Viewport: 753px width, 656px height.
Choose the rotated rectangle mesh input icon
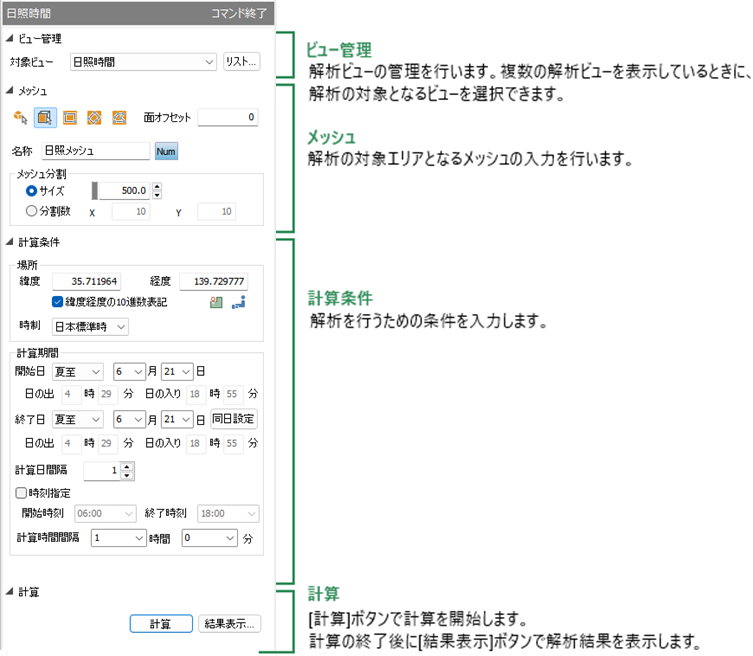point(94,117)
